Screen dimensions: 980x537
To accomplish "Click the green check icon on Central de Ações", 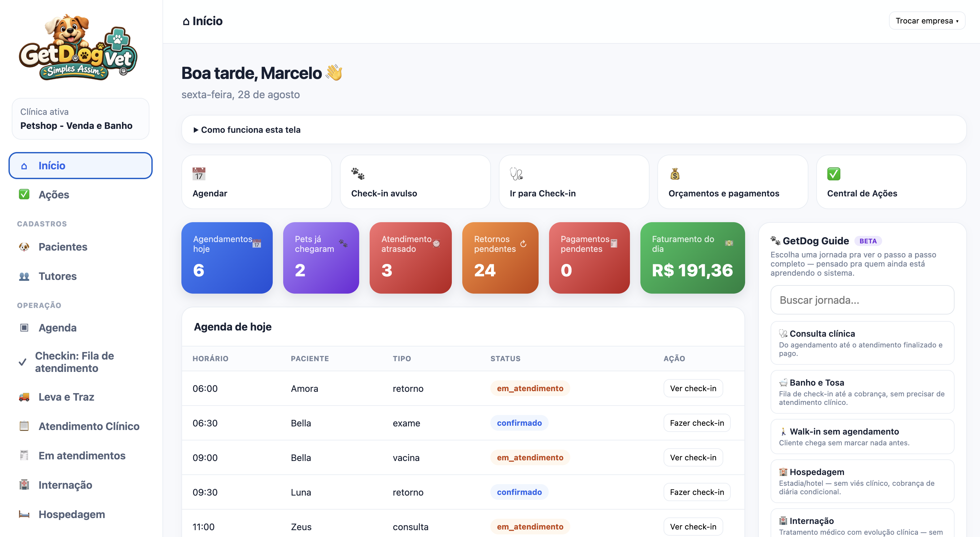I will (x=834, y=174).
